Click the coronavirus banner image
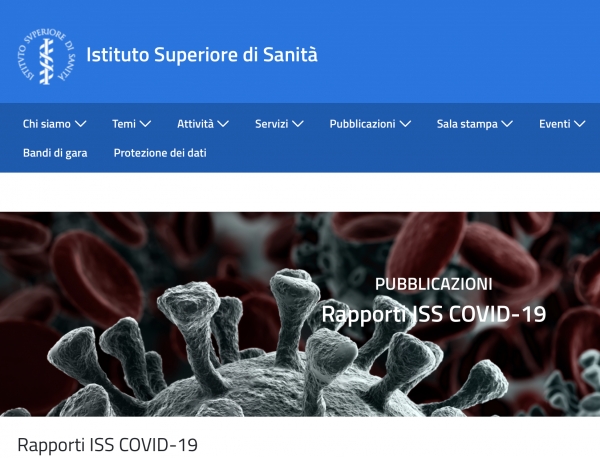 (x=300, y=314)
